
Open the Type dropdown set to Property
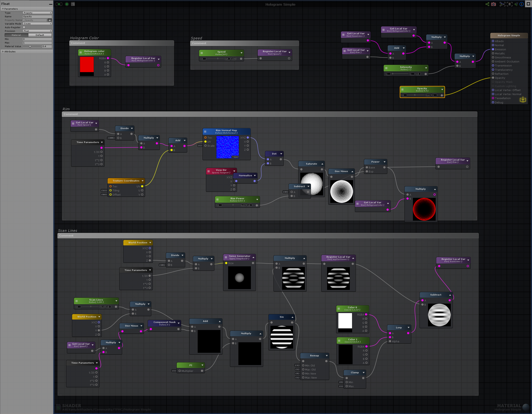pyautogui.click(x=37, y=13)
